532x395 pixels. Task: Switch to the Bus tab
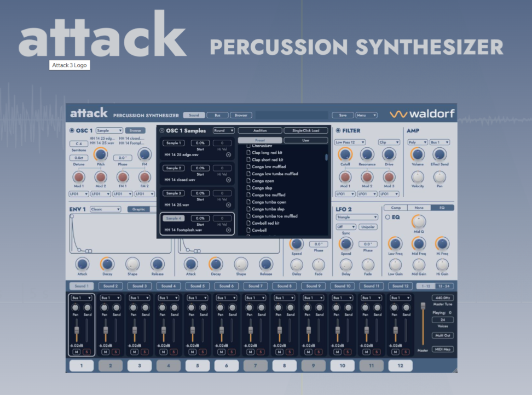click(x=217, y=115)
